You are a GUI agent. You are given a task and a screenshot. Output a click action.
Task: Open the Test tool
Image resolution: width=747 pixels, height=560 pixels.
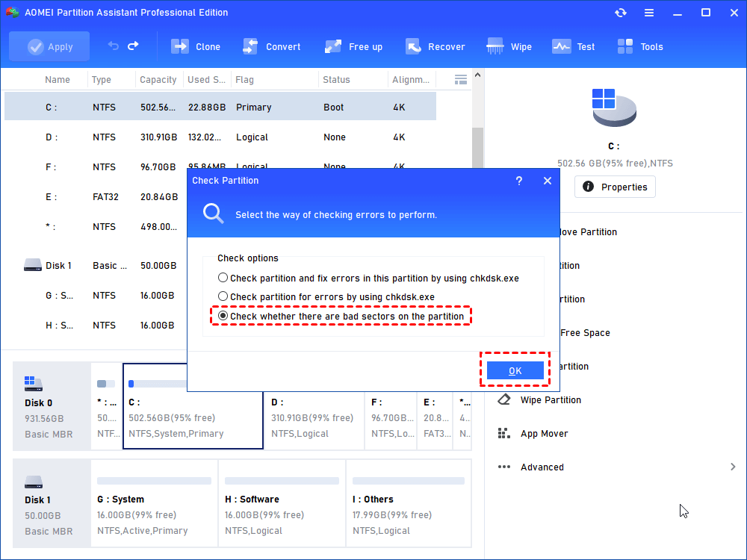tap(573, 46)
